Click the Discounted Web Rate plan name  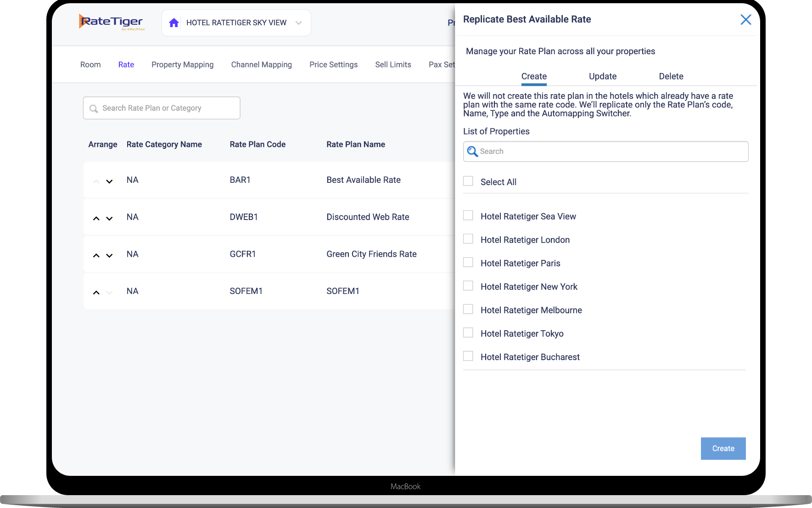(x=368, y=217)
